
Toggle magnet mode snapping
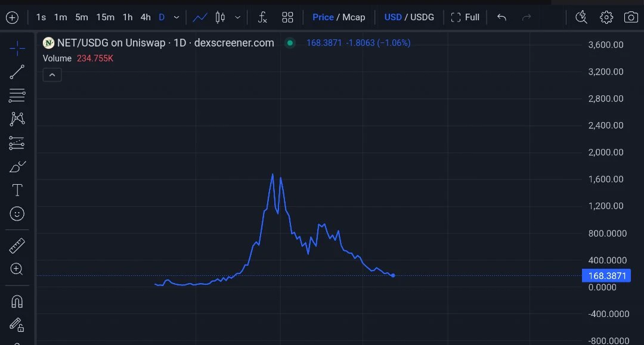click(x=17, y=302)
